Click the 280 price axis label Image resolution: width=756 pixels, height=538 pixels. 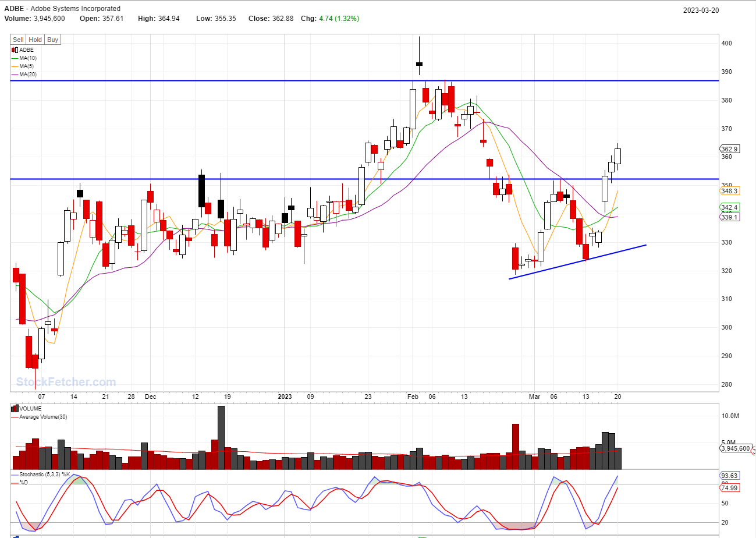727,384
